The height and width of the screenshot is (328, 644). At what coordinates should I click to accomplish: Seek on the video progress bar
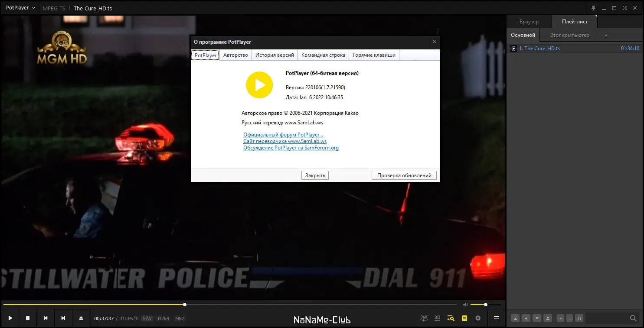[x=229, y=305]
